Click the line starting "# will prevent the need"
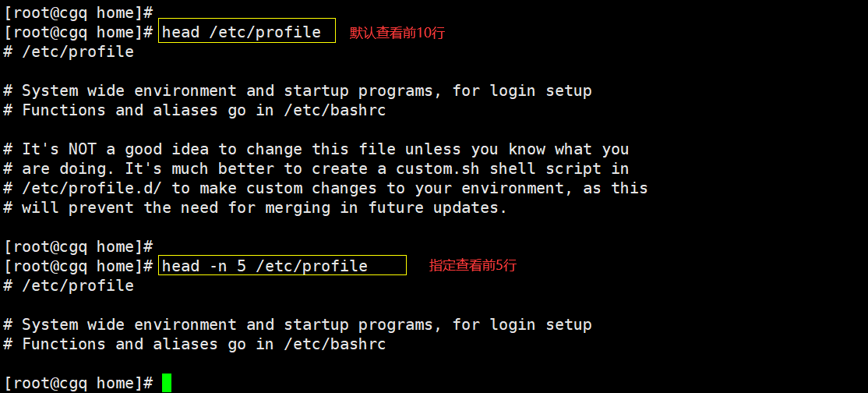The width and height of the screenshot is (868, 393). [x=256, y=207]
